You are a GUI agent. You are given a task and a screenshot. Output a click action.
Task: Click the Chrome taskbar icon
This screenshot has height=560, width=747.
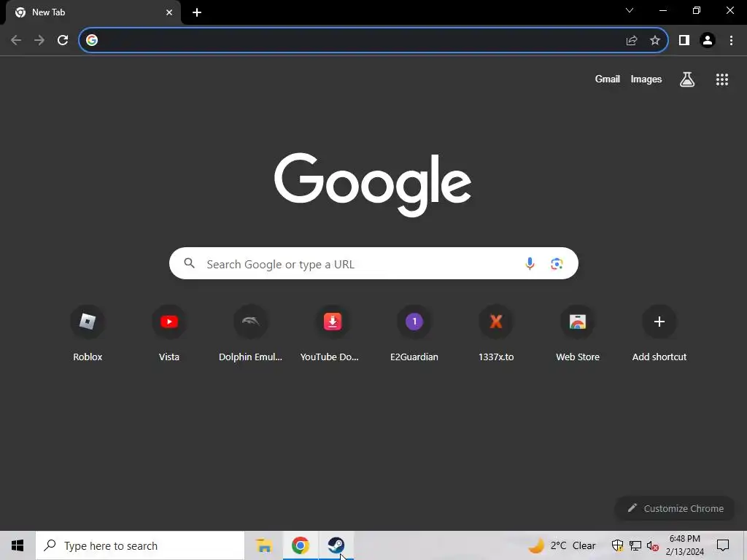click(x=300, y=545)
